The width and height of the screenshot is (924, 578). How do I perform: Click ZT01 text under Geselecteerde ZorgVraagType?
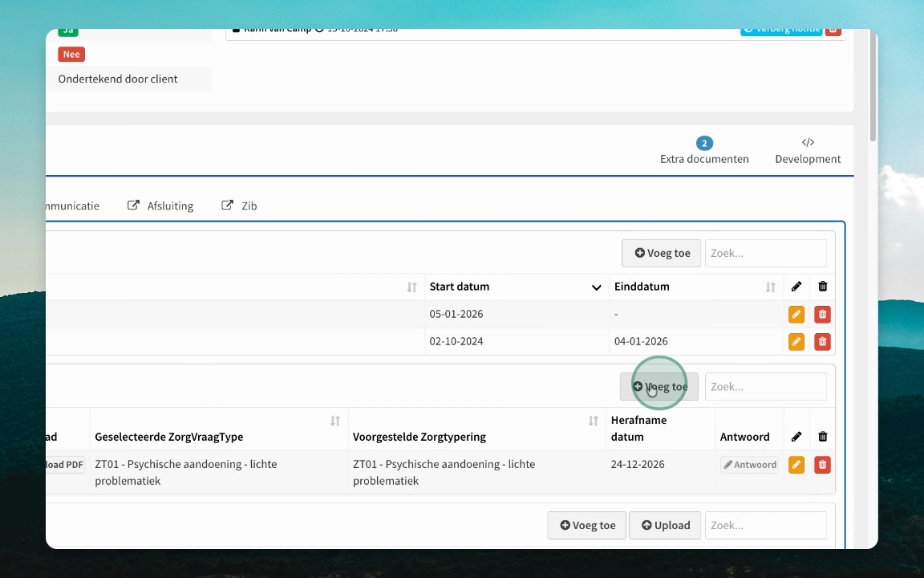pyautogui.click(x=185, y=472)
